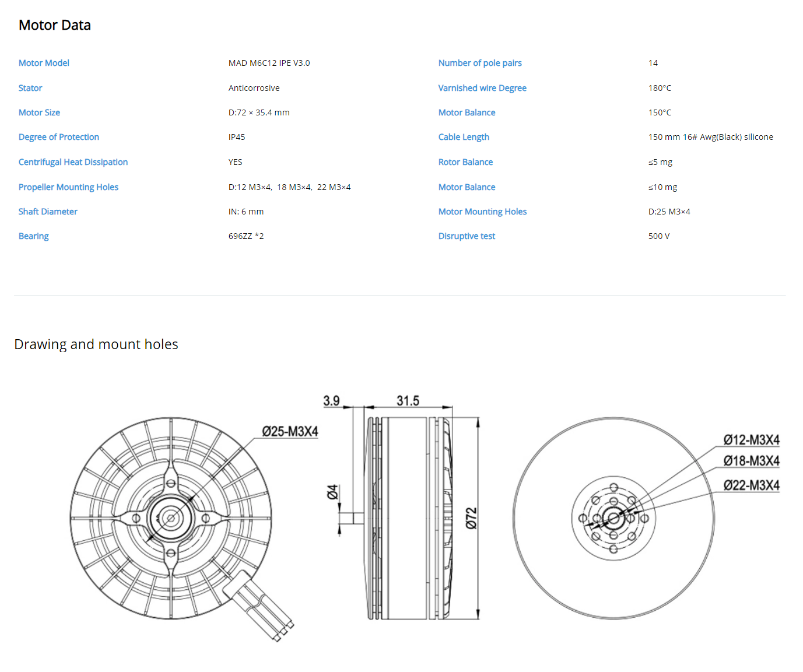Open the Degree of Protection entry

tap(58, 137)
